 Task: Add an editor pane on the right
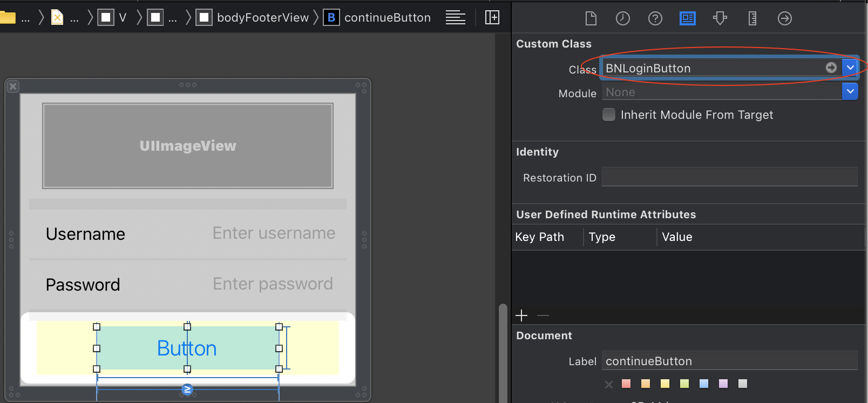(x=492, y=17)
